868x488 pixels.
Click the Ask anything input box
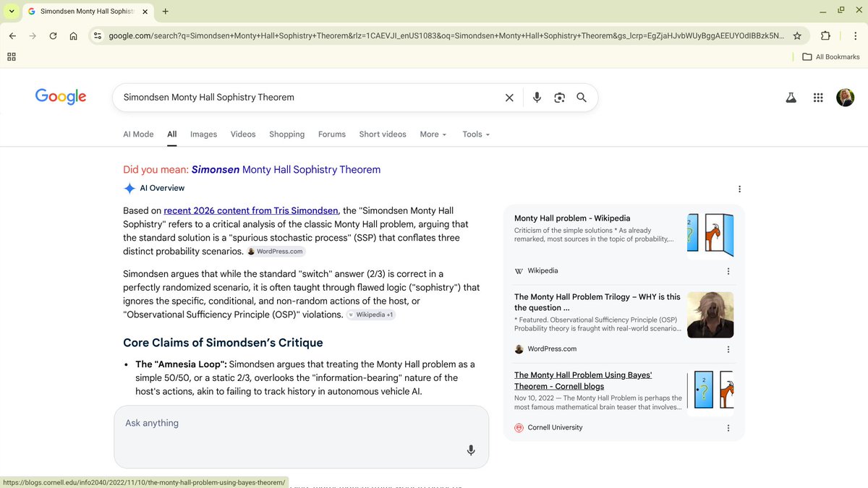pyautogui.click(x=301, y=437)
